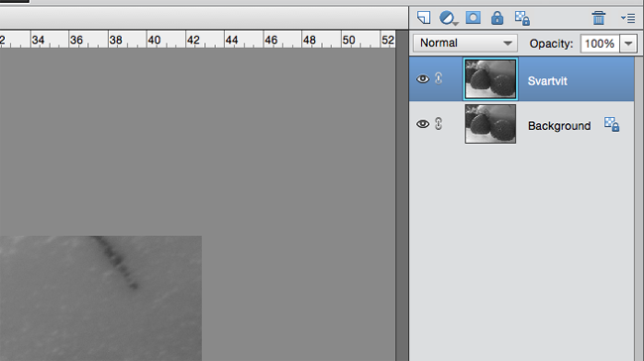Create new fill or adjustment layer
644x361 pixels.
(448, 18)
